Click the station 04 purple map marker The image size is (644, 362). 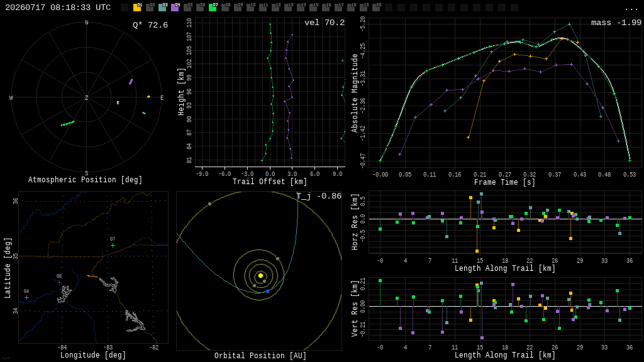26,297
